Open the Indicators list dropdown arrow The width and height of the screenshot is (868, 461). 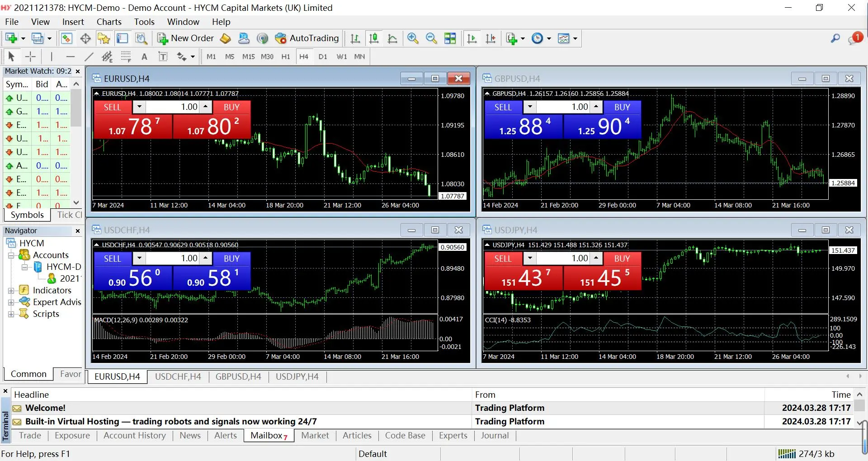click(x=523, y=38)
